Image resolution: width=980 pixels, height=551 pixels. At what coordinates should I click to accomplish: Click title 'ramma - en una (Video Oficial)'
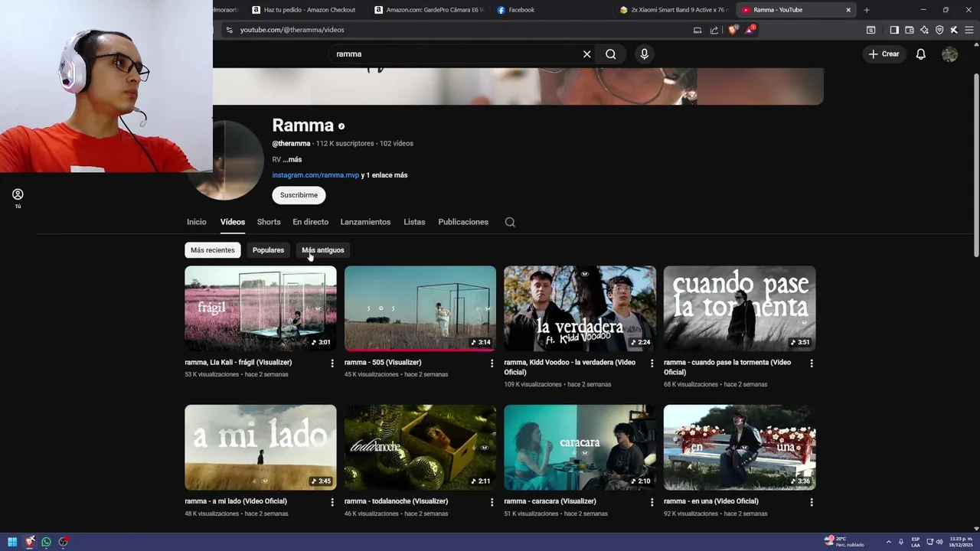[x=711, y=501]
